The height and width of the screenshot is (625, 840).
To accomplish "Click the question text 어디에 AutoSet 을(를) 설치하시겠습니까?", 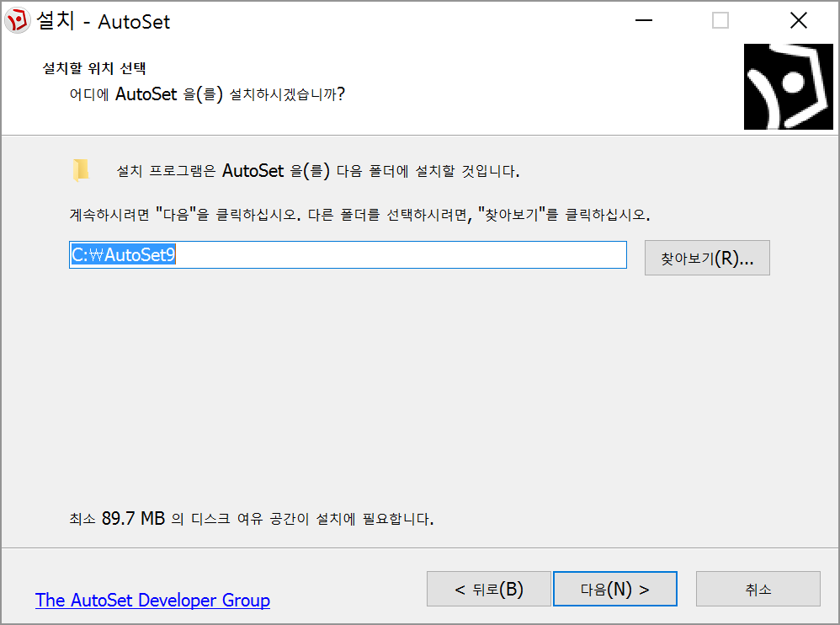I will pyautogui.click(x=207, y=94).
